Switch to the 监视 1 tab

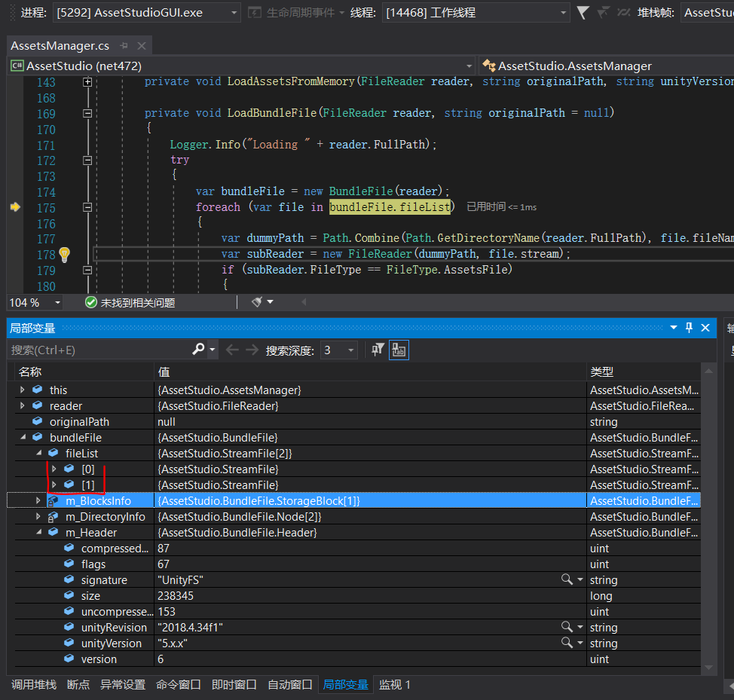coord(395,685)
